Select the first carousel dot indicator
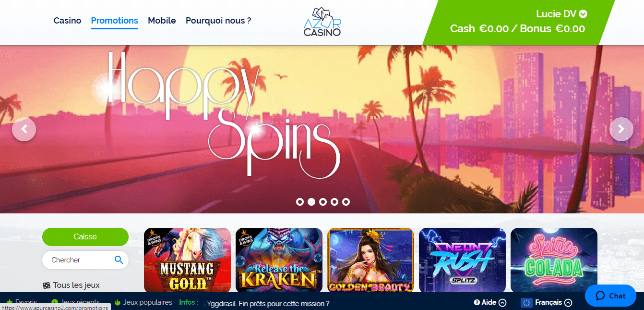Image resolution: width=644 pixels, height=310 pixels. point(300,202)
